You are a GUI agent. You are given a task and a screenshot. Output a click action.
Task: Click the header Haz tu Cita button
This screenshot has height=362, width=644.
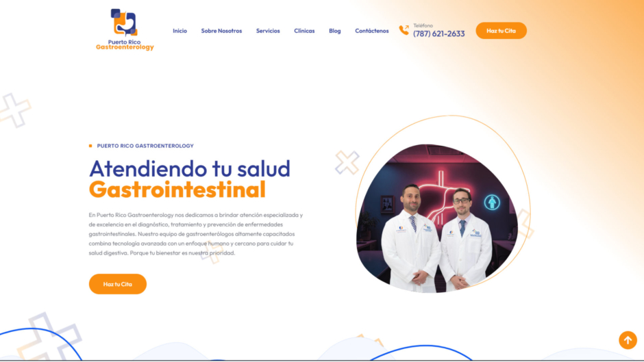[x=501, y=31]
